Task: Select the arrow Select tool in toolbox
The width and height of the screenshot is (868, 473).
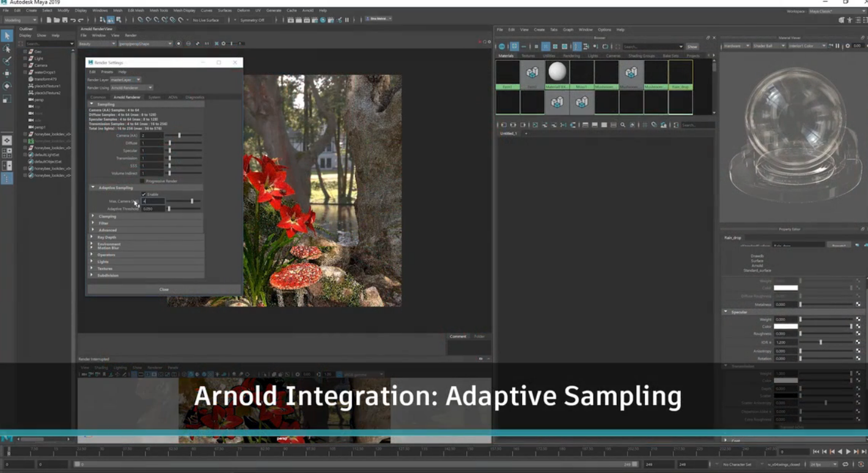Action: pos(7,36)
